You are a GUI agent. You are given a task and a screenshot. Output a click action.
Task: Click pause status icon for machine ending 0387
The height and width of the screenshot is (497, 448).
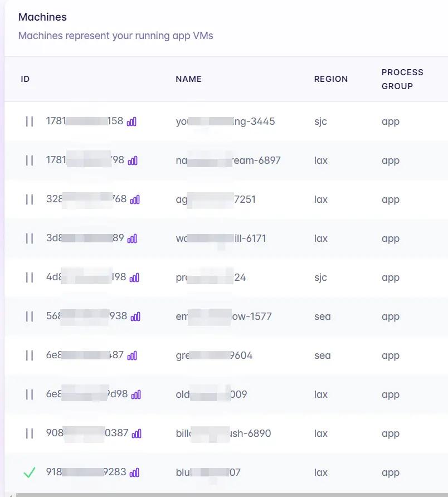click(x=30, y=433)
